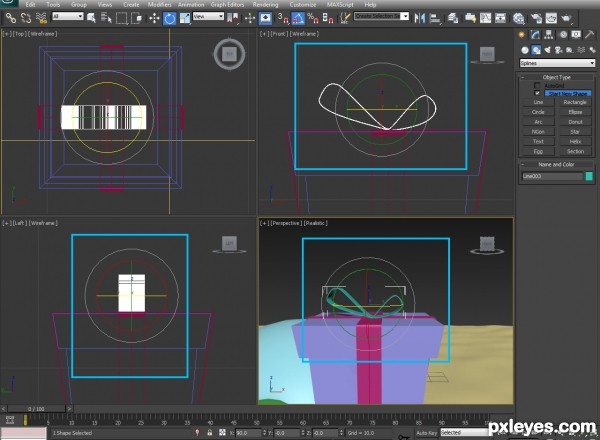This screenshot has height=440, width=600.
Task: Click the Mirror tool icon
Action: click(x=420, y=18)
